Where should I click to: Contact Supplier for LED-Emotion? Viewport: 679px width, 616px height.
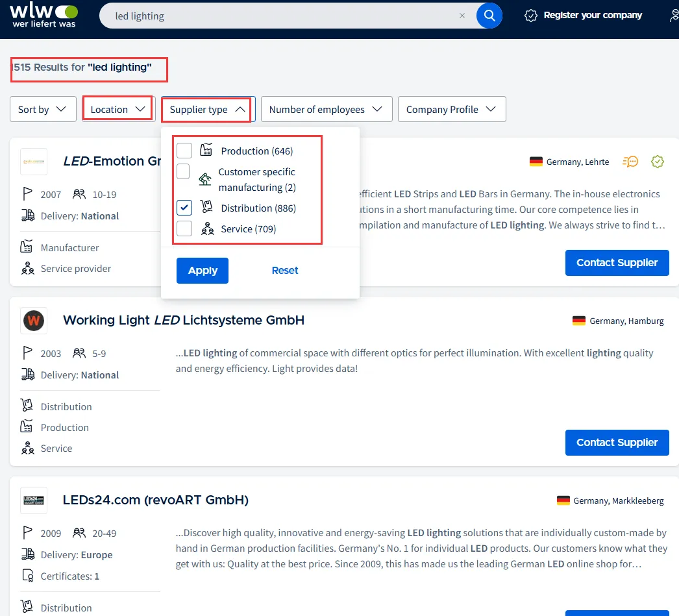tap(617, 263)
